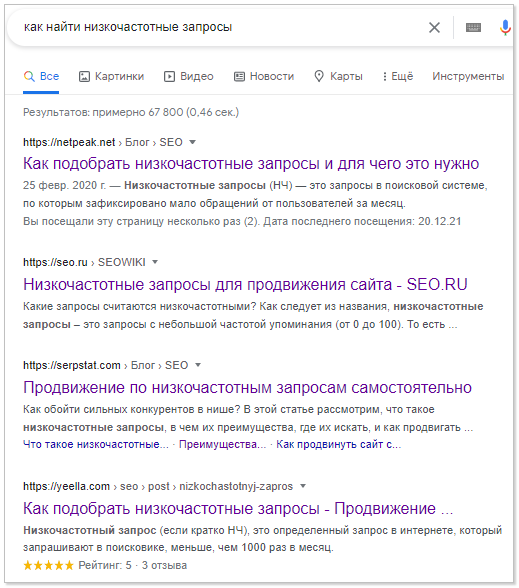The width and height of the screenshot is (519, 588).
Task: Expand the dropdown arrow next to serpstat.com
Action: click(198, 365)
